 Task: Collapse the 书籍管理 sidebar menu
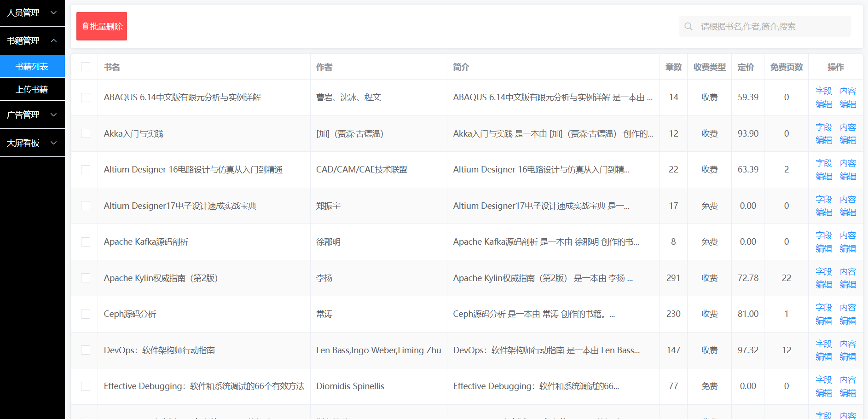[32, 40]
